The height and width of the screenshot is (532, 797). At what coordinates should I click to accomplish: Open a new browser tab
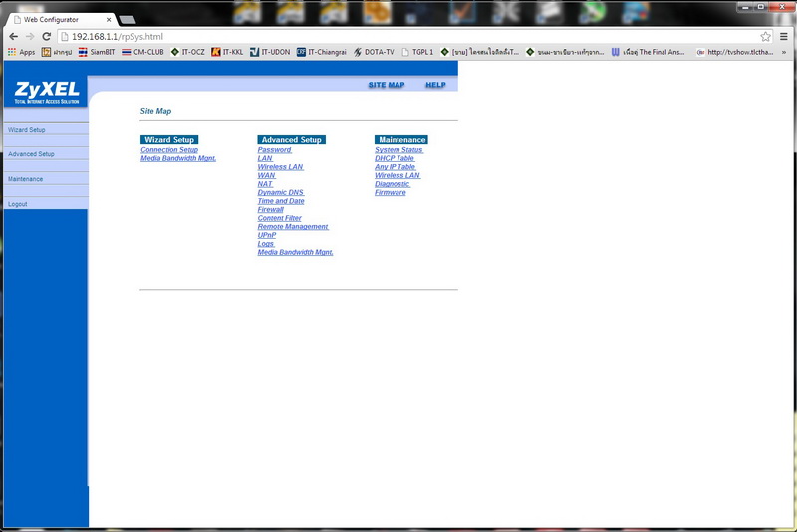[128, 19]
